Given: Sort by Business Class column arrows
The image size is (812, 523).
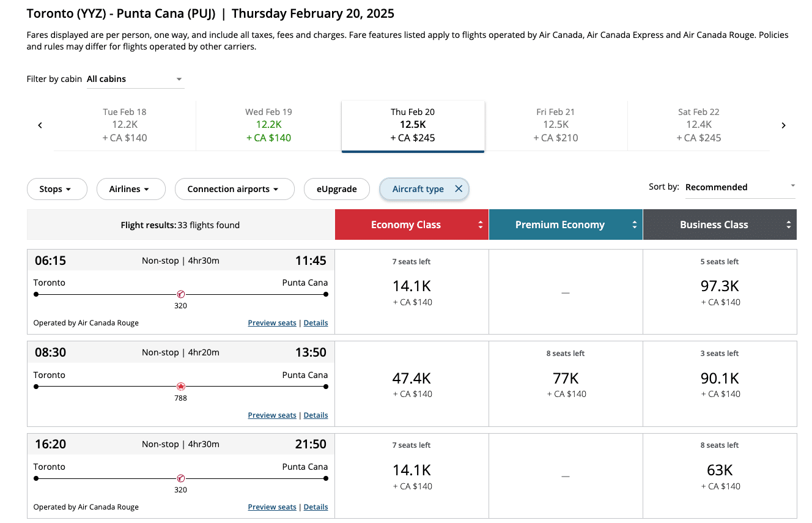Looking at the screenshot, I should point(789,225).
